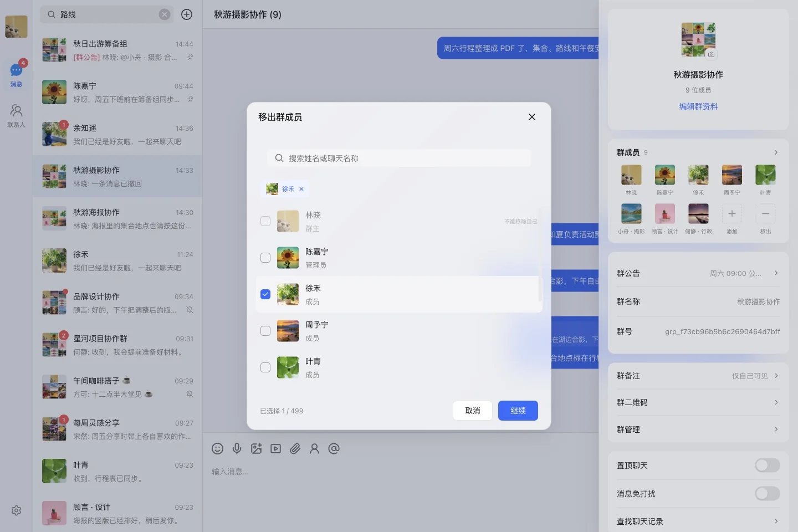This screenshot has width=798, height=532.
Task: Open 群备注 settings chevron
Action: pyautogui.click(x=776, y=376)
